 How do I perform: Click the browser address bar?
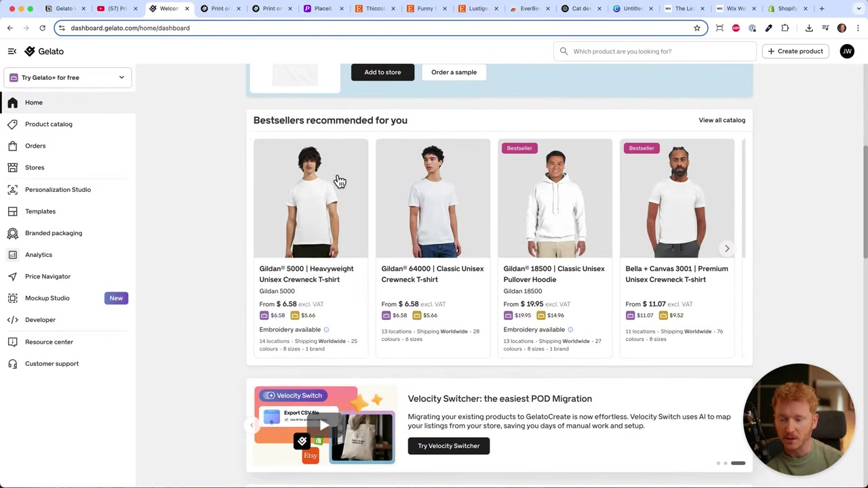click(380, 28)
